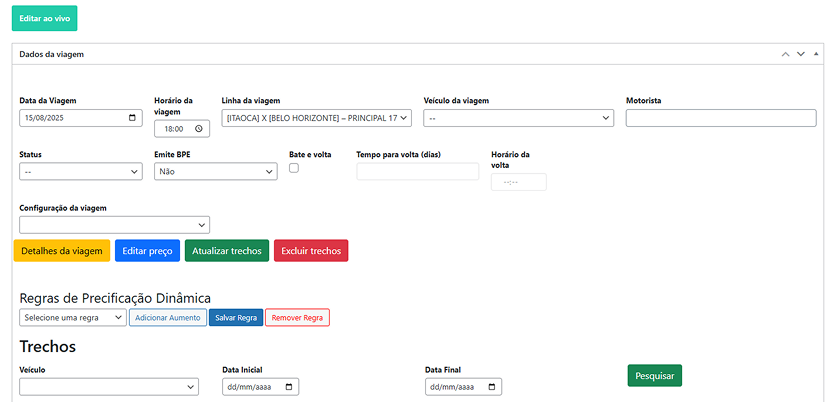Open the Linha da viagem dropdown

pos(316,118)
